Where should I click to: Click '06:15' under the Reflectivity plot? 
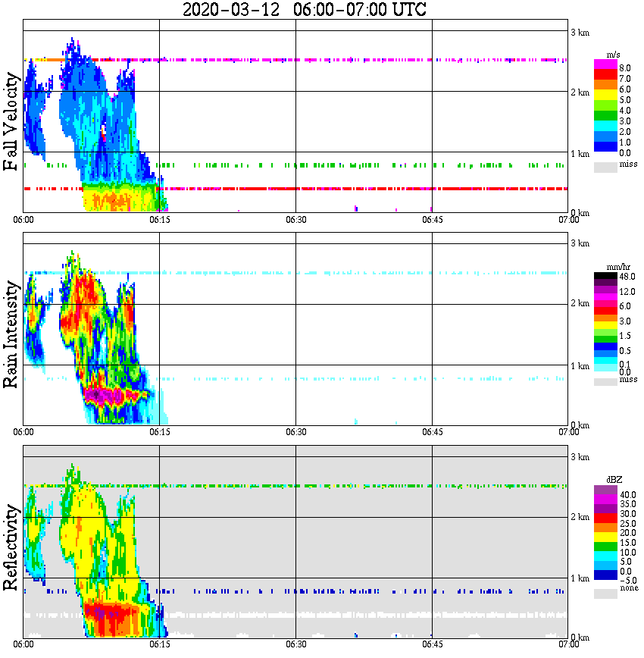(159, 644)
